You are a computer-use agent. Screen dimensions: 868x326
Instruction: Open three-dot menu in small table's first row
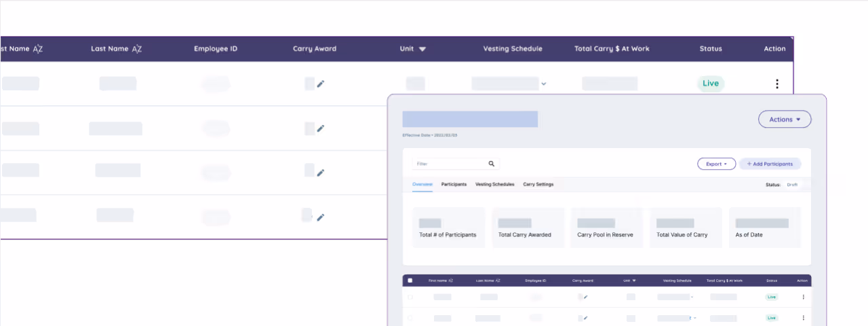click(x=804, y=297)
